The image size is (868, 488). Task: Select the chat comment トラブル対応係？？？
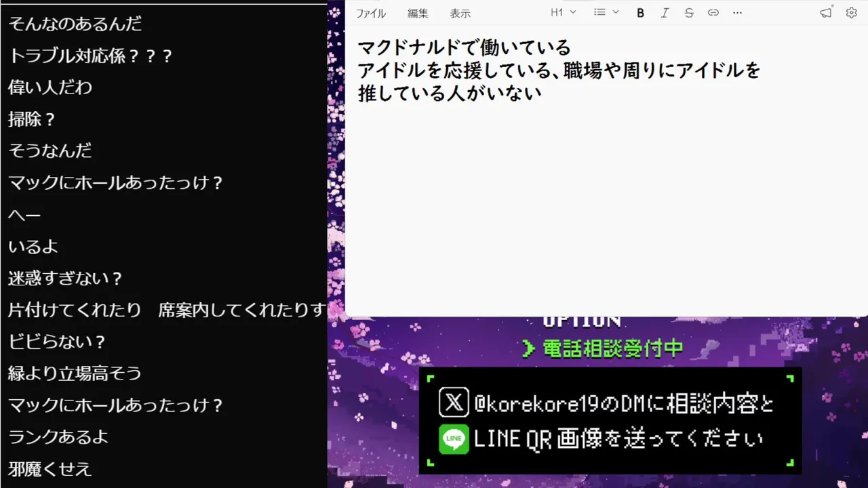pos(91,56)
